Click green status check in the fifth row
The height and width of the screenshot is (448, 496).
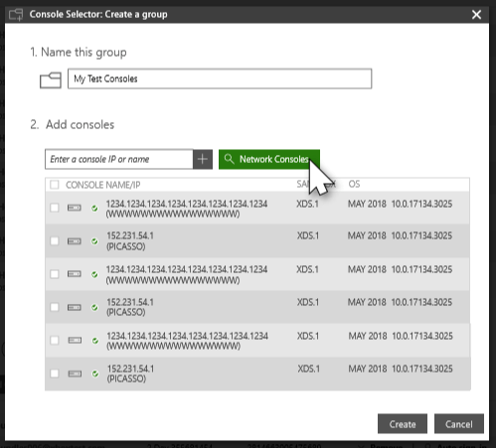point(95,341)
